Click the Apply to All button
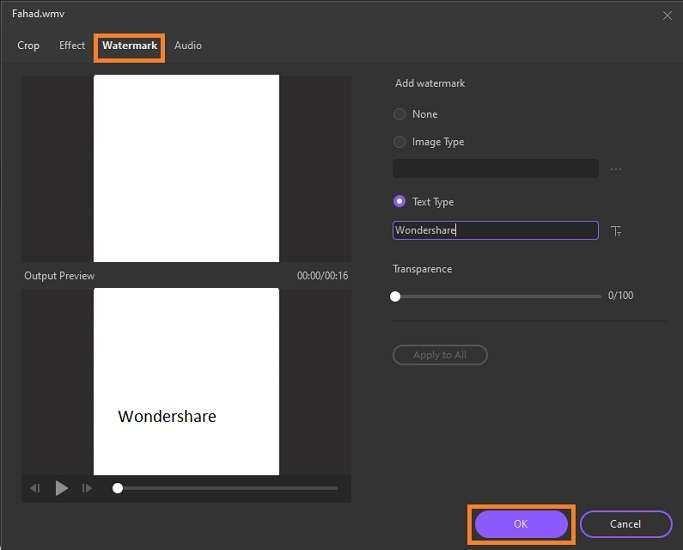The height and width of the screenshot is (550, 683). (x=440, y=355)
